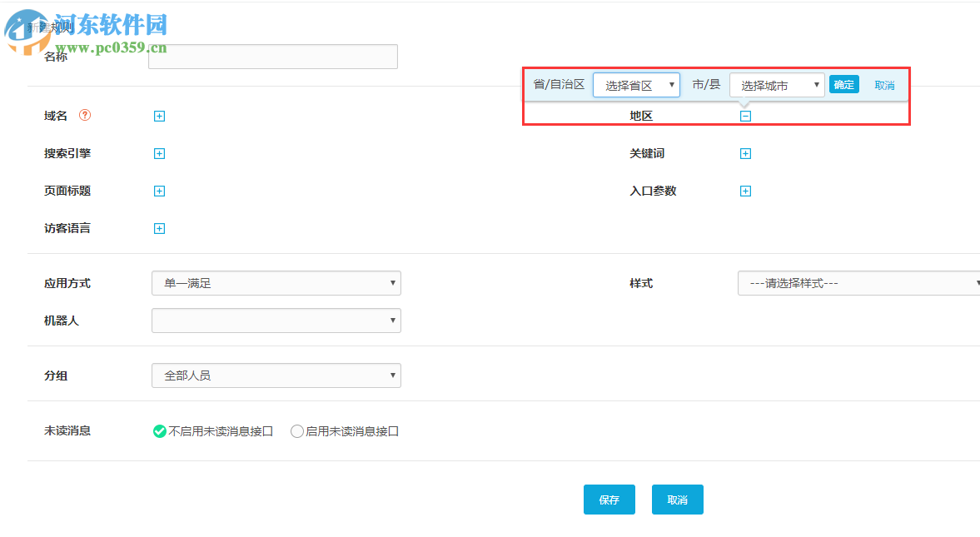Click the 名称 name input field

[x=272, y=57]
